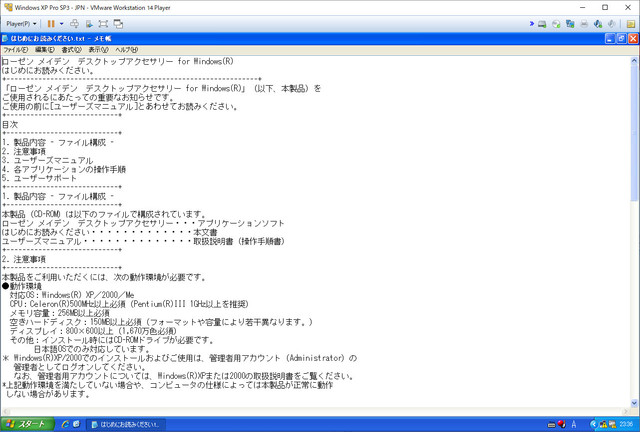
Task: Click the keyboard icon in the language bar
Action: pyautogui.click(x=551, y=425)
